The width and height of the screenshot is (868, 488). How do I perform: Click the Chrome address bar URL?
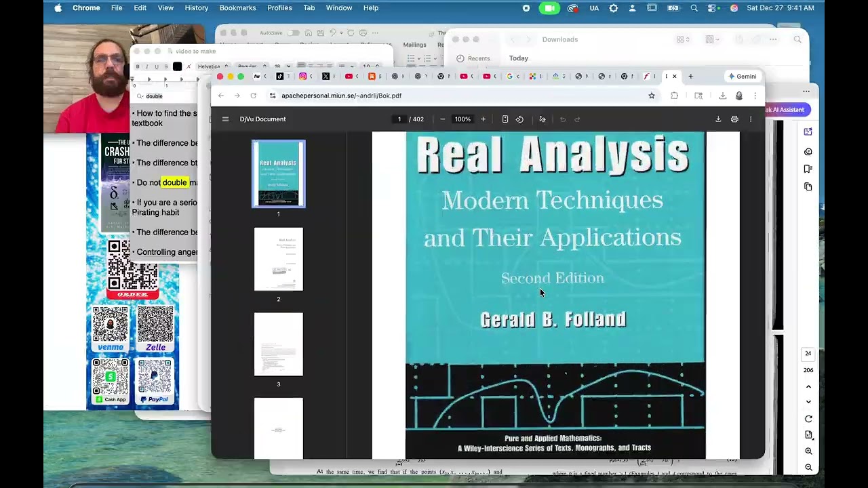click(x=341, y=96)
